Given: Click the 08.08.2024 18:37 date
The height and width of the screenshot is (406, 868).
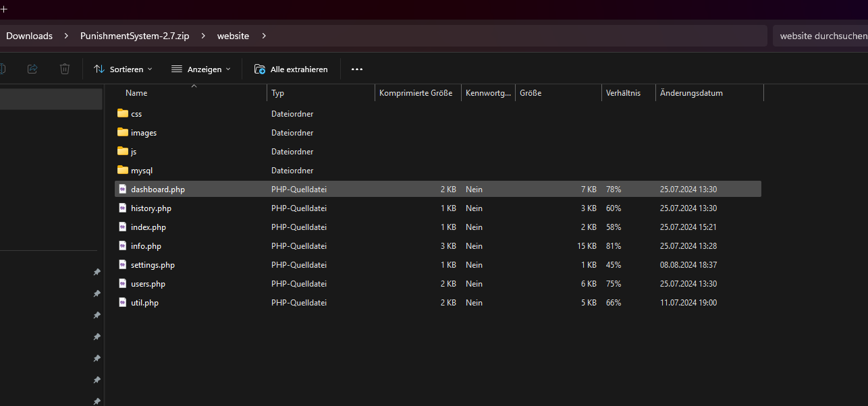Looking at the screenshot, I should [688, 265].
